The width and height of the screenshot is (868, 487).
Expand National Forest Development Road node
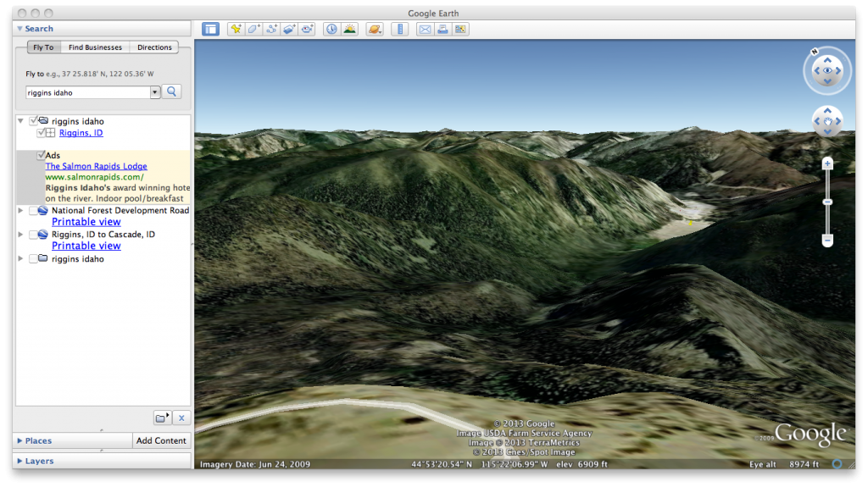(20, 210)
